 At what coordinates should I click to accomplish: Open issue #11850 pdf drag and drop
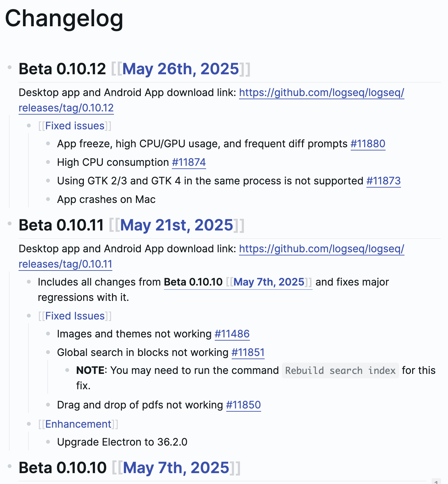click(244, 405)
